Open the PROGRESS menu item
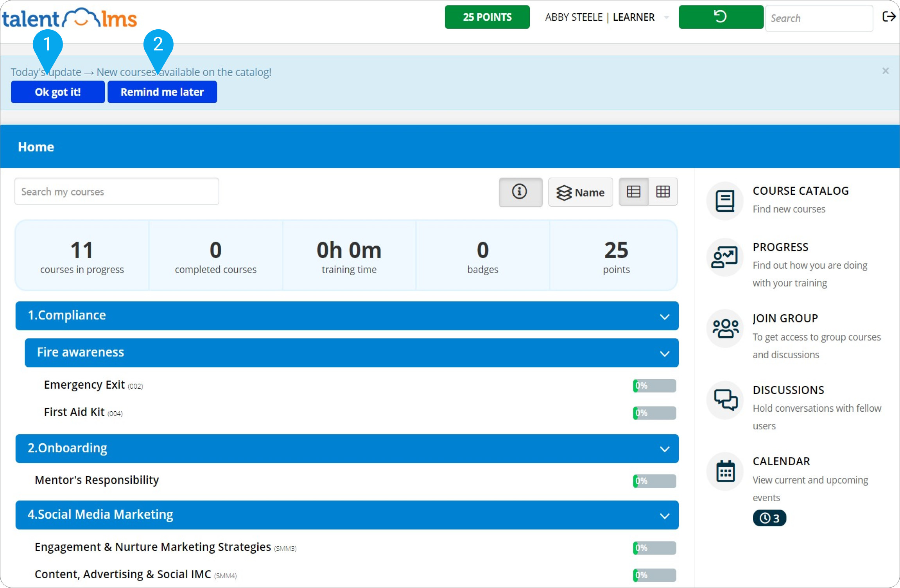Screen dimensions: 900x588 coord(780,247)
